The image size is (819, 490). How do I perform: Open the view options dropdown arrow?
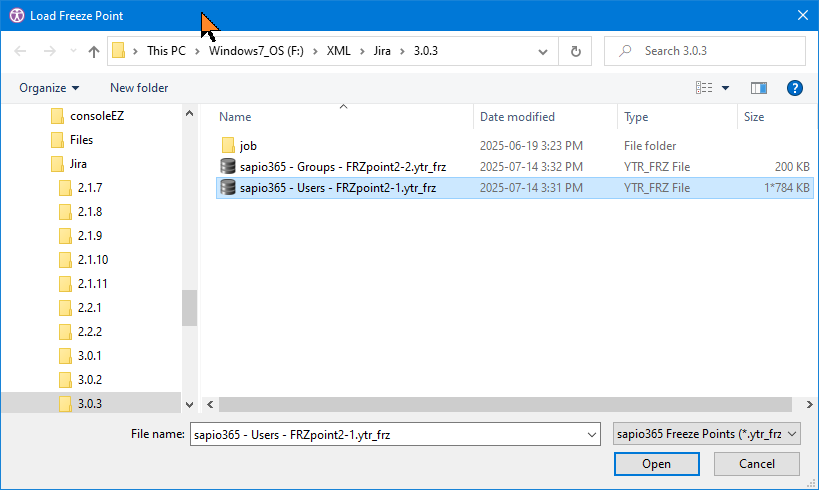click(x=725, y=88)
